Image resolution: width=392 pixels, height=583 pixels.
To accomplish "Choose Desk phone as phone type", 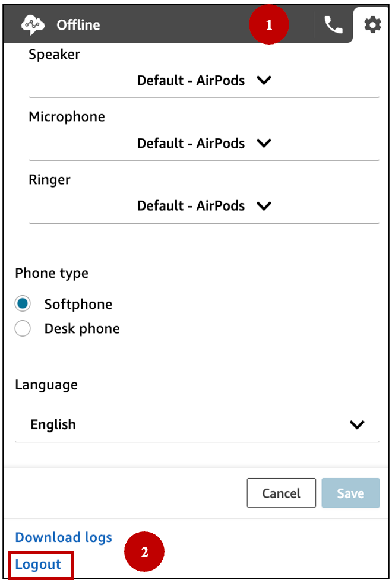I will (x=22, y=328).
